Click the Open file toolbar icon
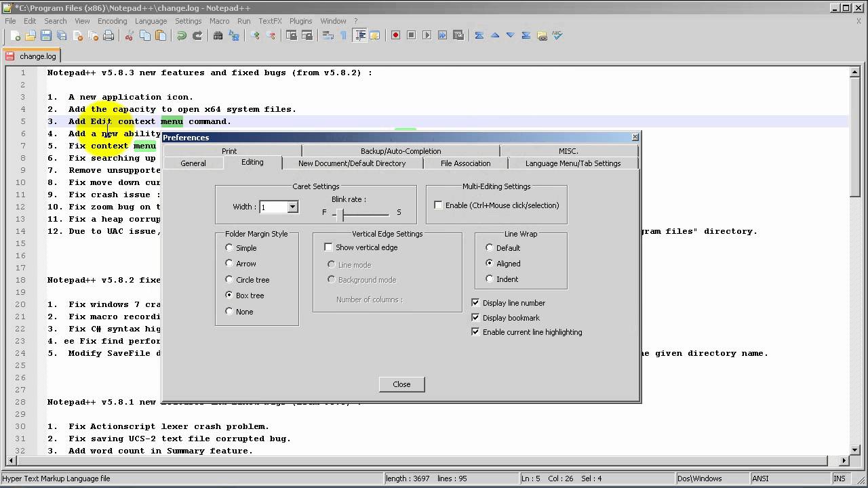 click(31, 35)
